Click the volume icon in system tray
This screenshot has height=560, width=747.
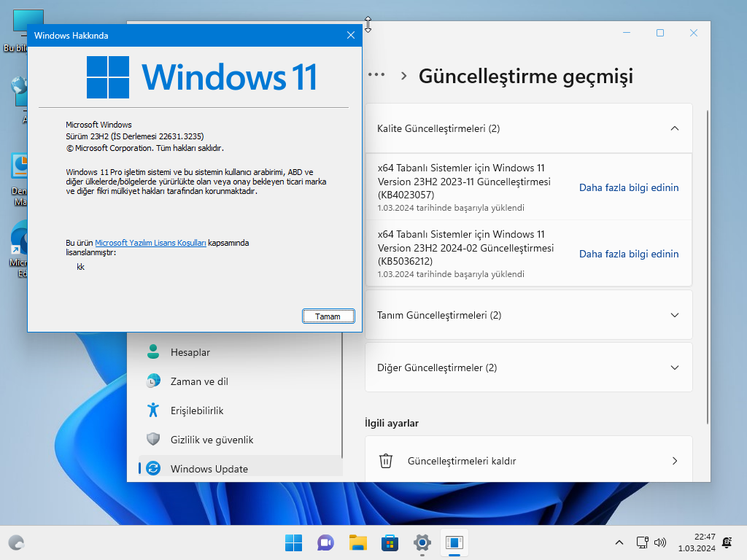(x=659, y=542)
